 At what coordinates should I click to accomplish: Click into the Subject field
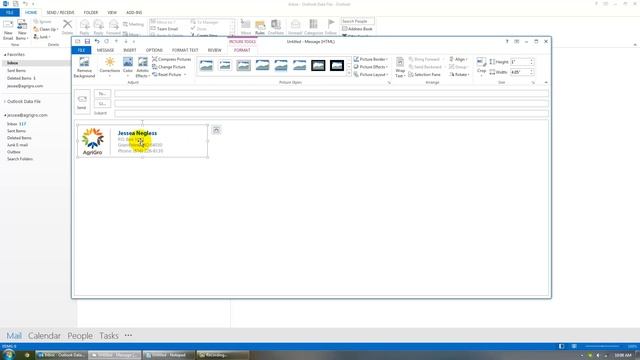point(331,113)
